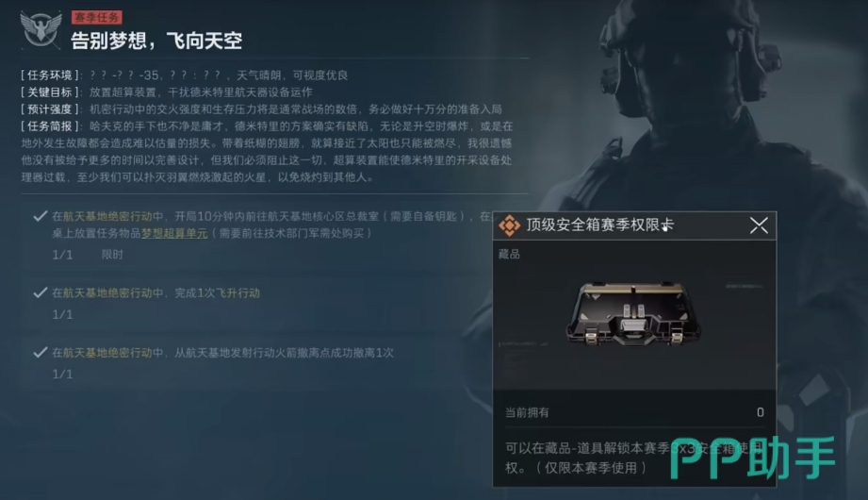Close the 顶级安全箱赛季权限卡 popup
This screenshot has height=500, width=868.
(x=759, y=225)
